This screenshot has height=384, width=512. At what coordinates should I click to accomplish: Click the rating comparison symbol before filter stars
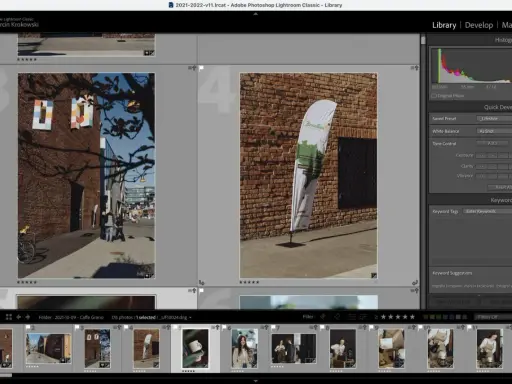click(376, 317)
